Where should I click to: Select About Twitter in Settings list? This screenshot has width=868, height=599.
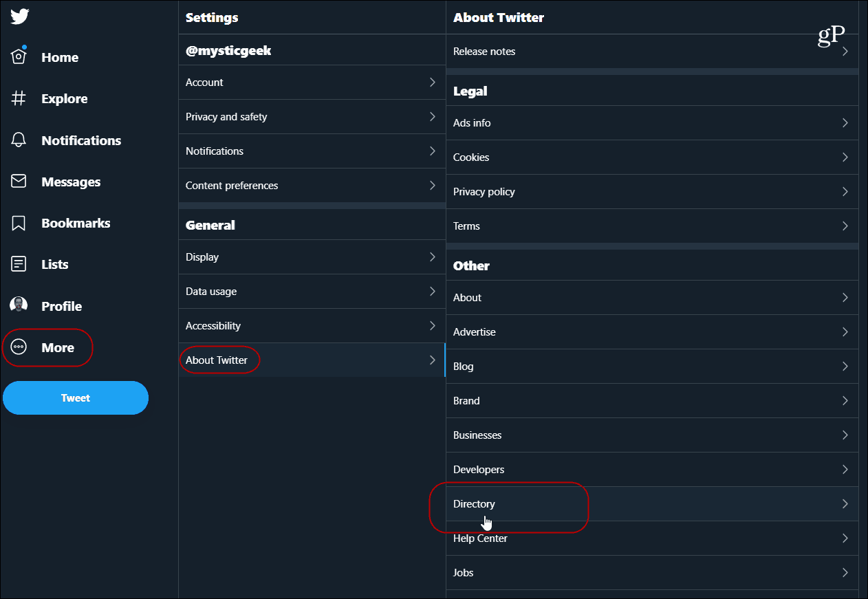point(312,360)
